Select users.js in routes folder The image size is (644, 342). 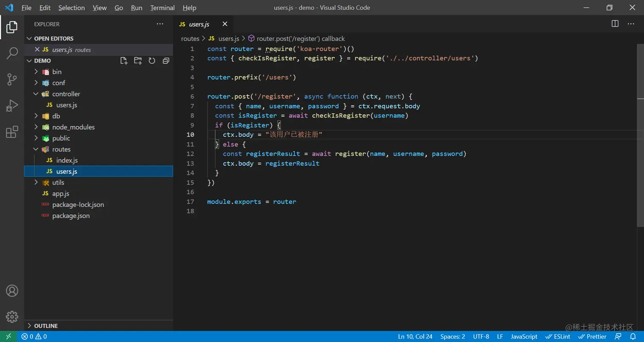(98, 172)
